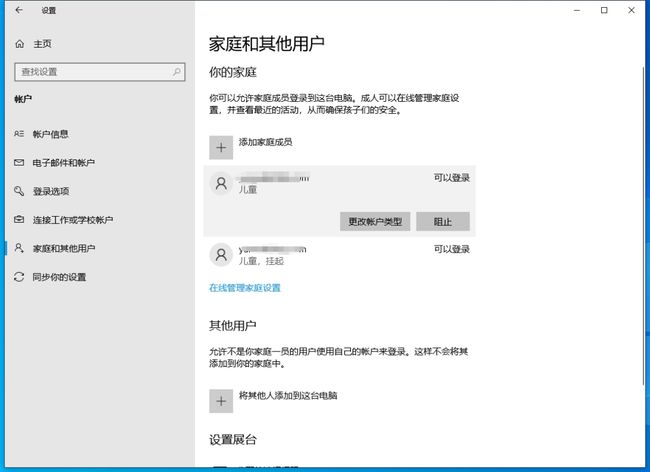The width and height of the screenshot is (650, 472).
Task: Click avatar of the 儿童, 挂起 account
Action: [x=221, y=254]
